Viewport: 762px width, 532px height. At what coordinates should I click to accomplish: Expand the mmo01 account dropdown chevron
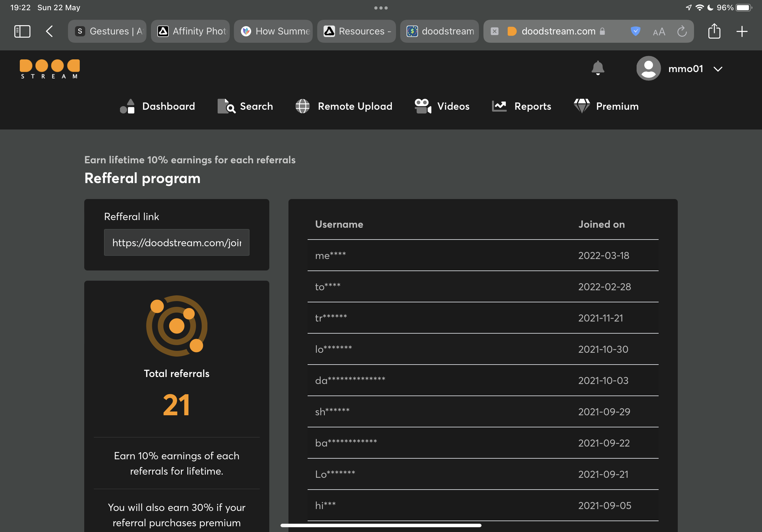(x=718, y=69)
